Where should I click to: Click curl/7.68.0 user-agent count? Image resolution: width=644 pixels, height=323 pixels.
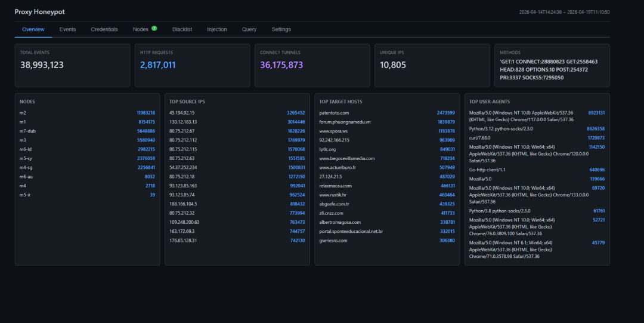coord(596,138)
